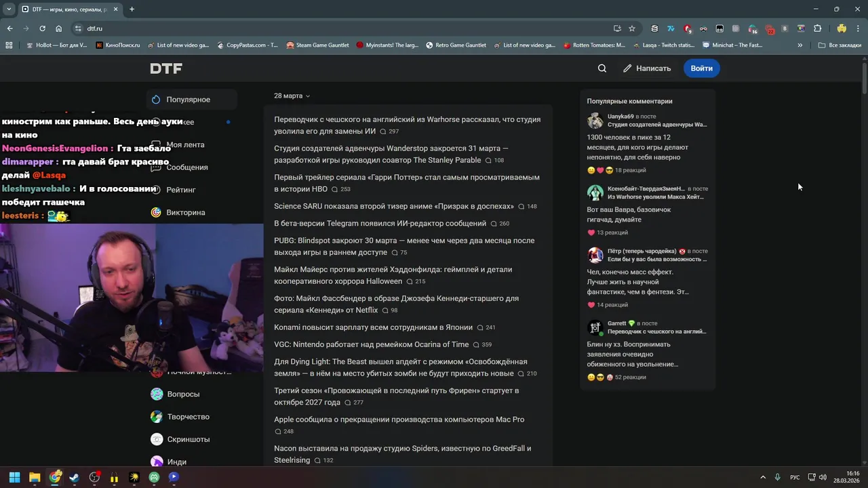
Task: Open the Windows Start menu
Action: coord(14,477)
